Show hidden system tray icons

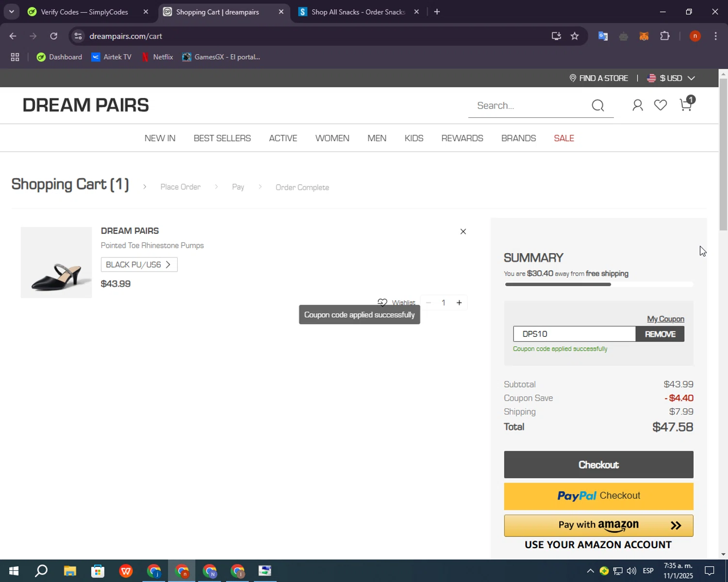pos(590,571)
